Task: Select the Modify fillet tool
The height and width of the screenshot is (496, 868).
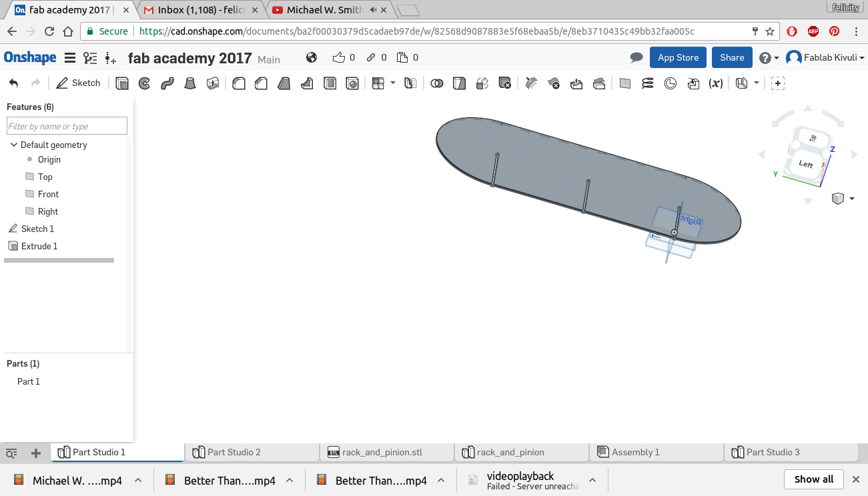Action: tap(531, 83)
